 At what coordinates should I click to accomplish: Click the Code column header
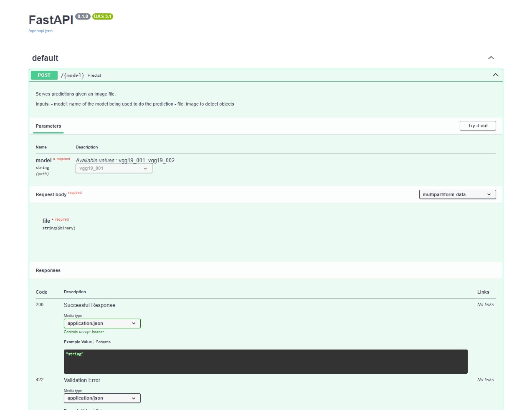41,292
